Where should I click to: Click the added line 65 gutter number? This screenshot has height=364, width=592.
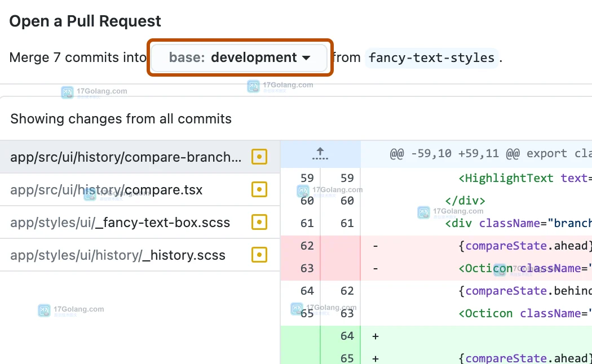point(347,358)
